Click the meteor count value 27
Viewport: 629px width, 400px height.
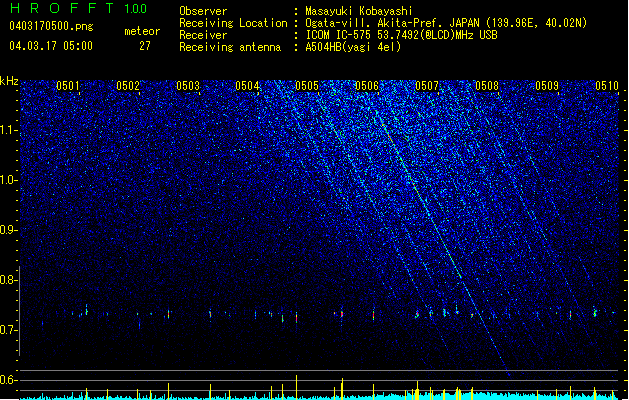click(145, 46)
